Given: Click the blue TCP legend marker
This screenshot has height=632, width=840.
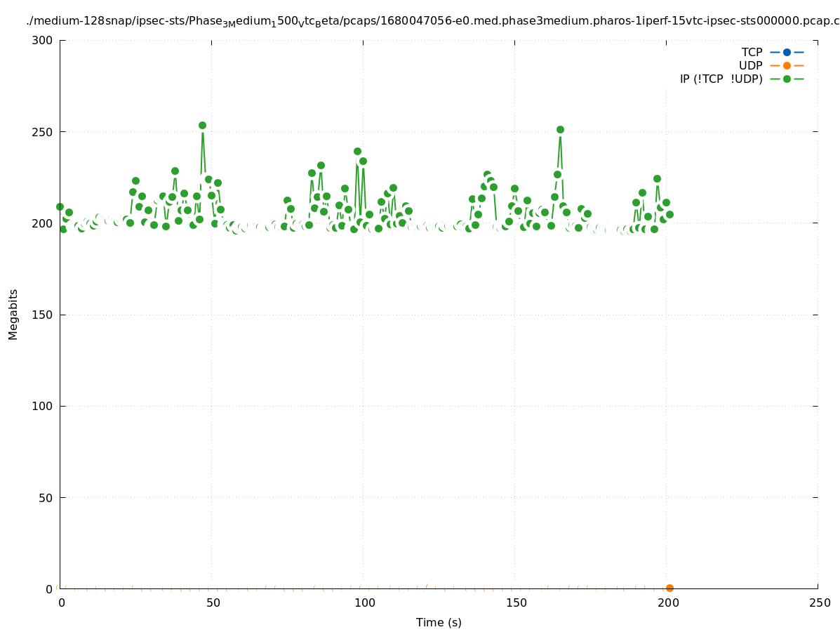Looking at the screenshot, I should pyautogui.click(x=787, y=52).
